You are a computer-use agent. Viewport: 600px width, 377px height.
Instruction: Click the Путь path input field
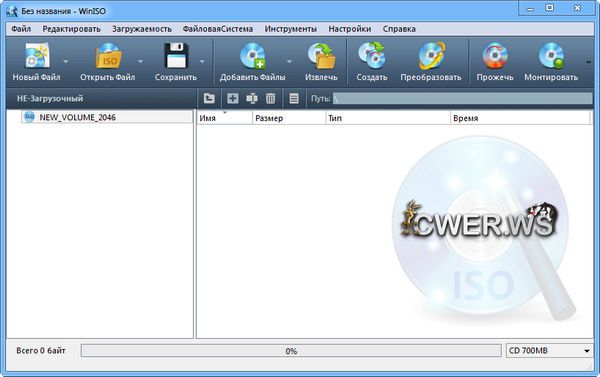[x=463, y=98]
